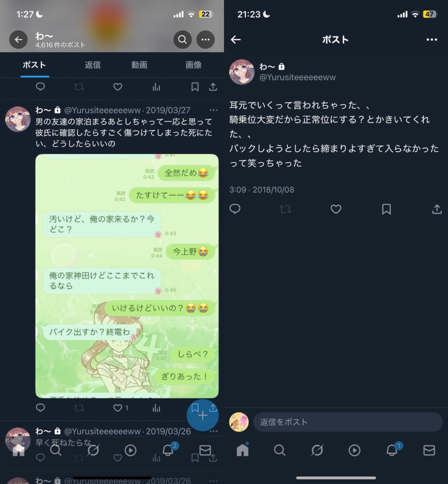Tap the blue compose post floating button
This screenshot has height=484, width=448.
(x=203, y=415)
